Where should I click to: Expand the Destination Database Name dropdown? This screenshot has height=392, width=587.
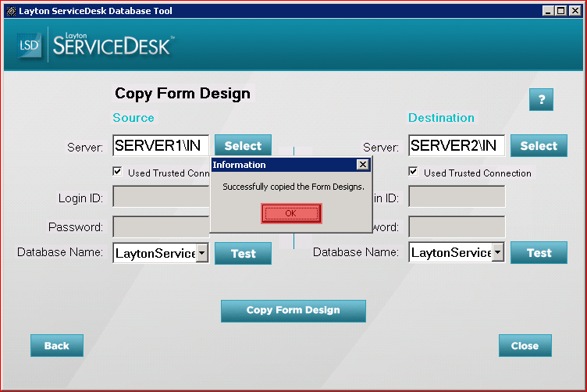(497, 252)
